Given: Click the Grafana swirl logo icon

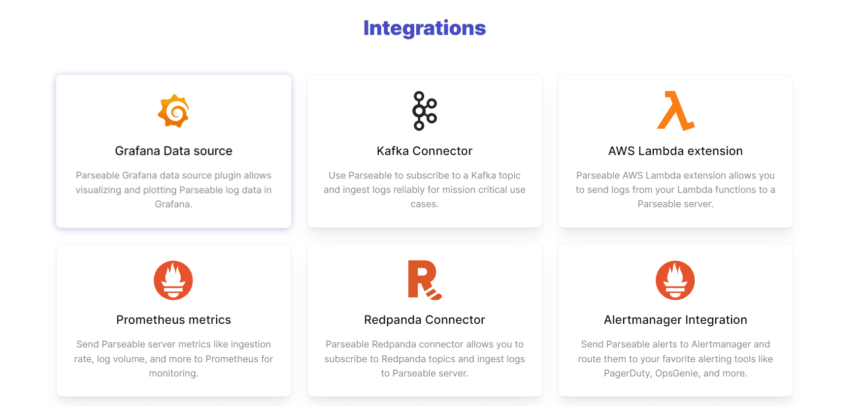Looking at the screenshot, I should [x=173, y=111].
